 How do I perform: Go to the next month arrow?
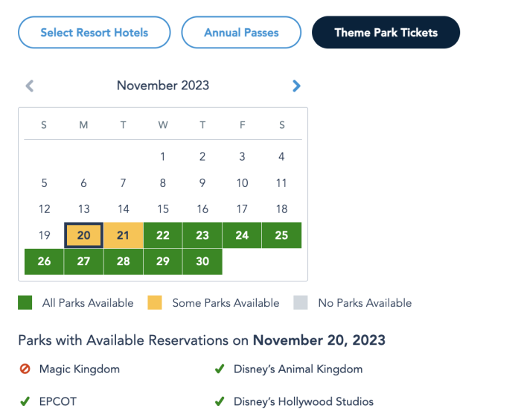tap(296, 86)
